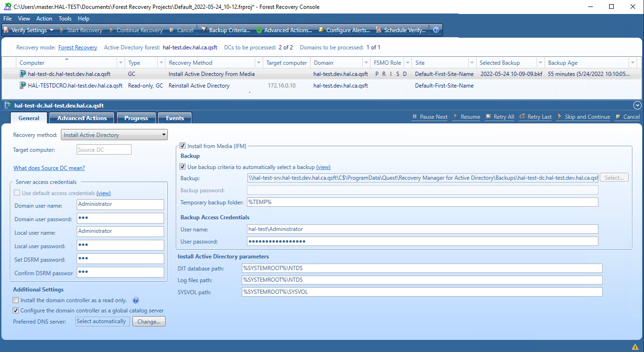Open the Help menu

[x=84, y=19]
